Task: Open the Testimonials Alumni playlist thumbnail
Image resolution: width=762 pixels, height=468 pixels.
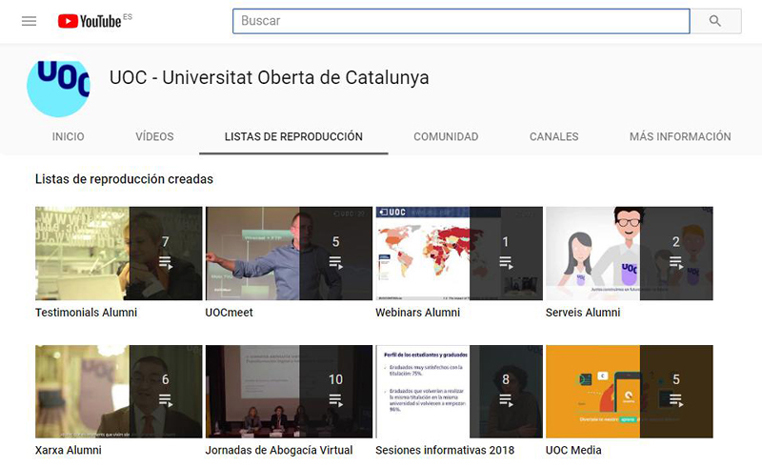Action: click(x=119, y=253)
